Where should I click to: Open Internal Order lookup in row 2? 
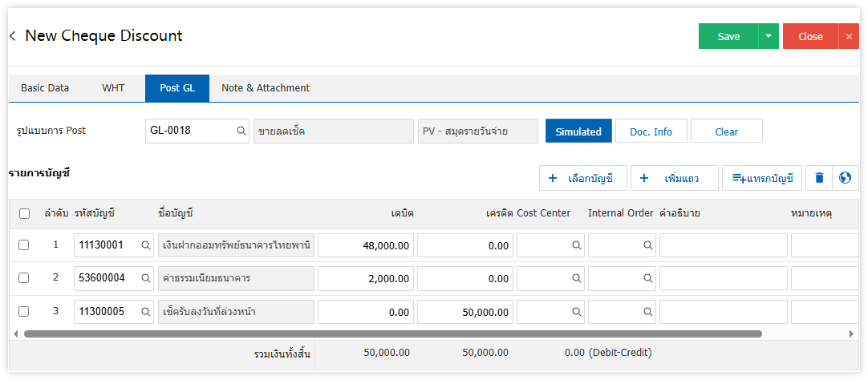pos(647,278)
